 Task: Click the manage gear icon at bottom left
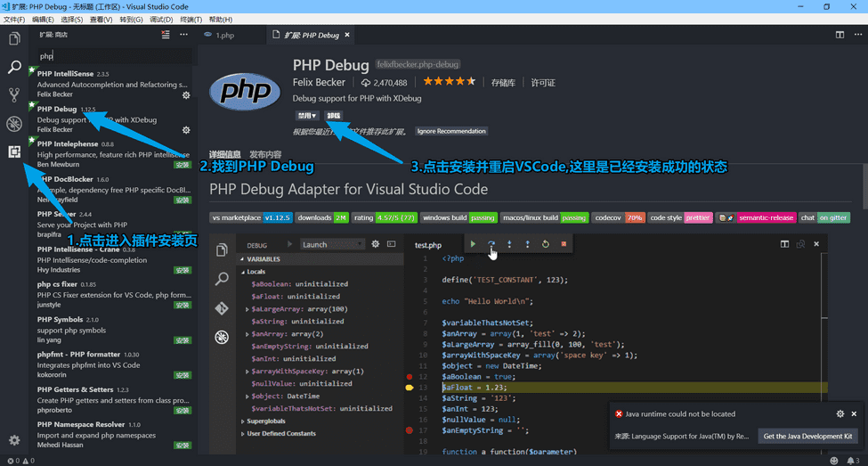pos(14,440)
